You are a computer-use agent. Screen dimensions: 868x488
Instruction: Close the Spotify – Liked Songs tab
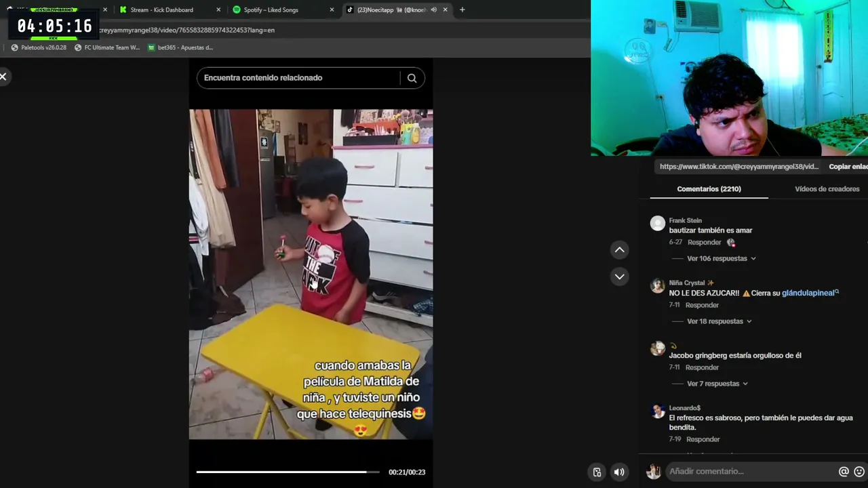point(332,9)
